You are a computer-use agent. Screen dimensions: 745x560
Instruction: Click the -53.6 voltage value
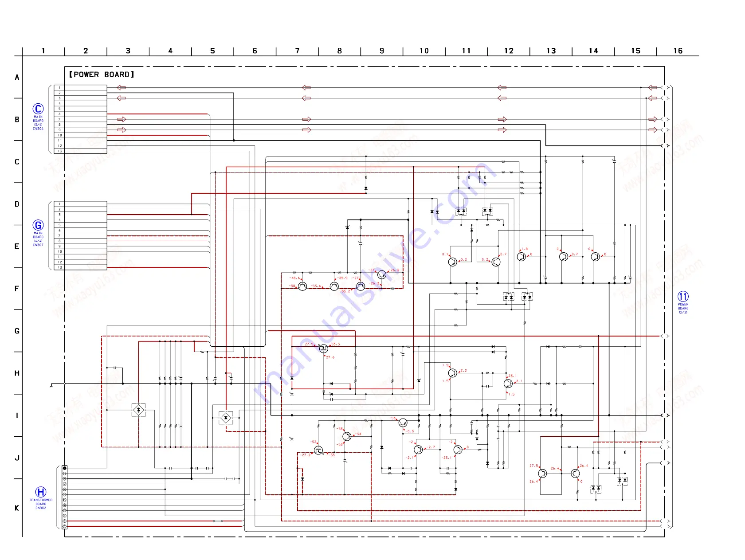[x=316, y=286]
